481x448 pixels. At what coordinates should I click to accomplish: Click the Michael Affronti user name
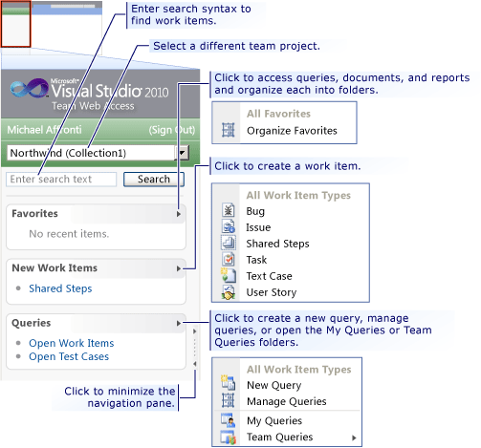44,130
